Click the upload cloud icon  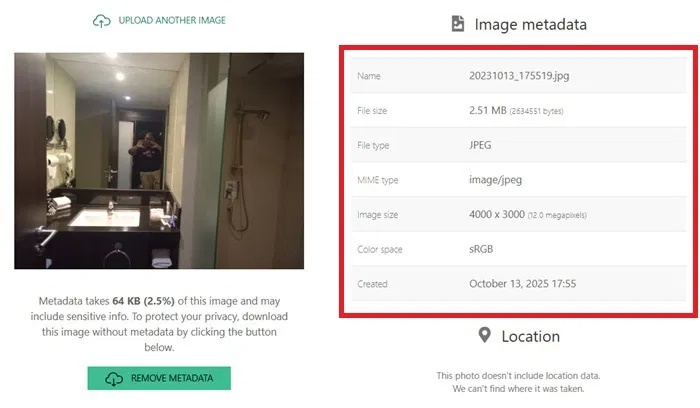tap(101, 21)
